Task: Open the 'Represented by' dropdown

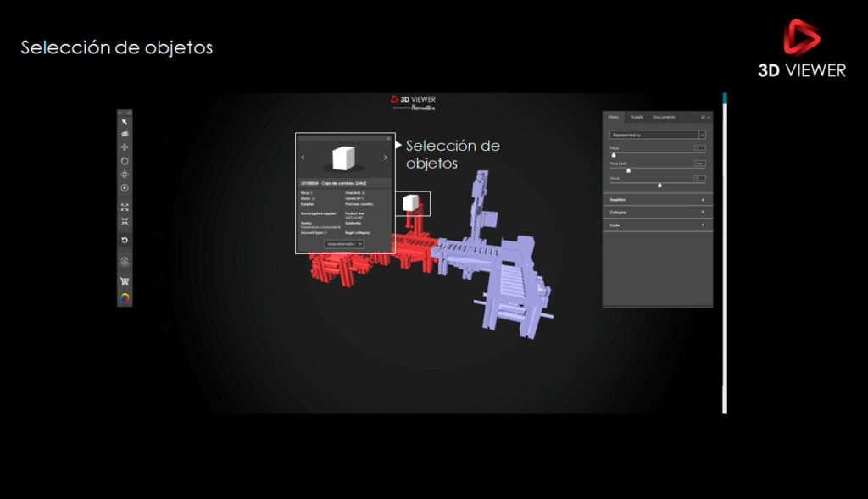Action: (657, 135)
